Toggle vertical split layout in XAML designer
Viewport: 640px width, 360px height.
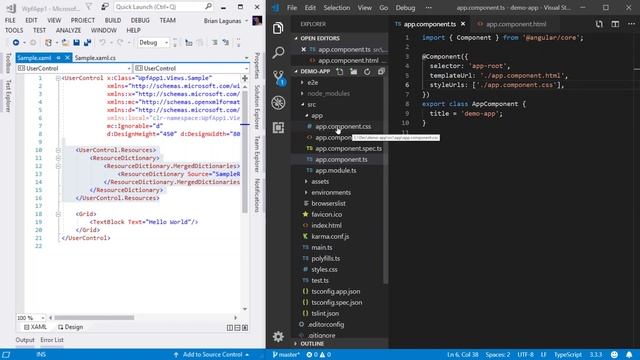[230, 327]
